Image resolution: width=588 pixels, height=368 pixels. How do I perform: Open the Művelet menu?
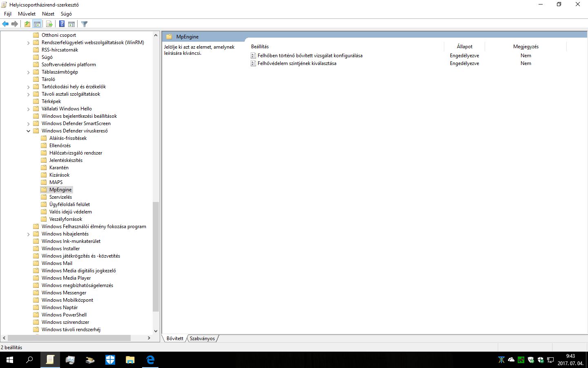coord(27,14)
